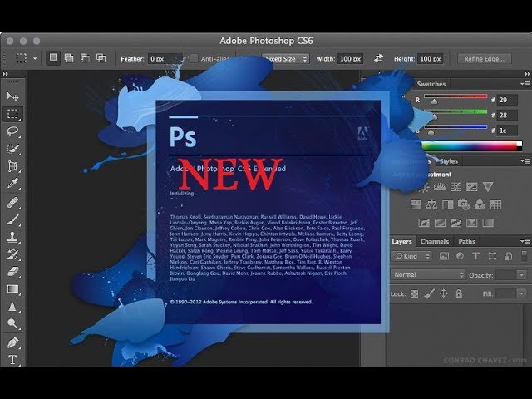
Task: Toggle the lock all layer icon
Action: tap(458, 293)
